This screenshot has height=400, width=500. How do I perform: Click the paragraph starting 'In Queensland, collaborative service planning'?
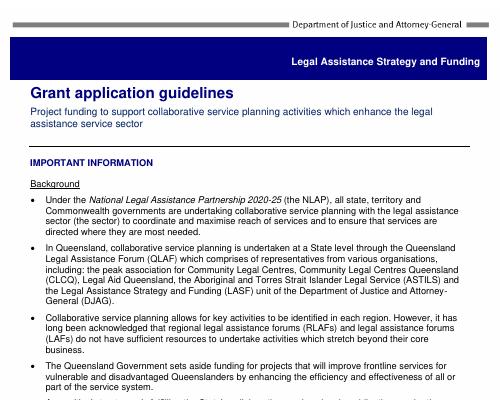click(252, 275)
